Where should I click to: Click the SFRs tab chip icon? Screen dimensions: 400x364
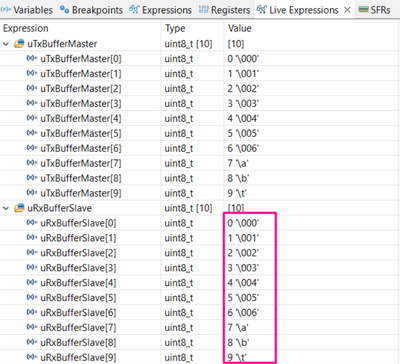[x=363, y=10]
